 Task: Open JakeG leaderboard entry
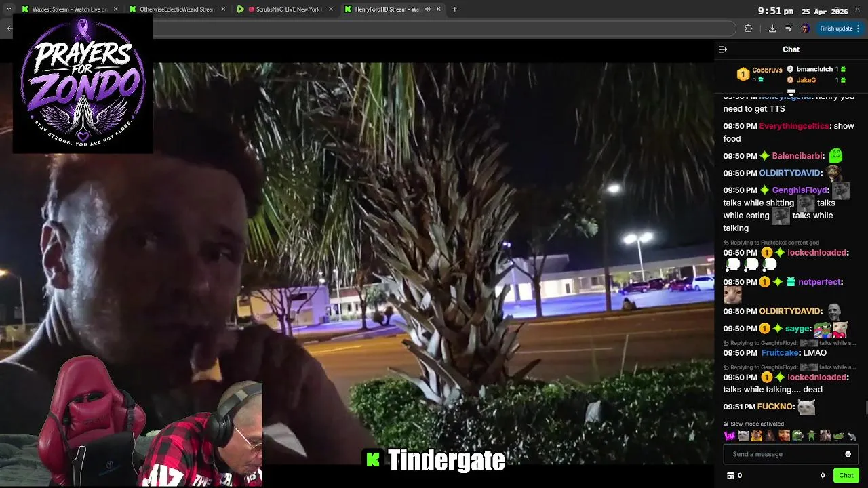tap(806, 80)
